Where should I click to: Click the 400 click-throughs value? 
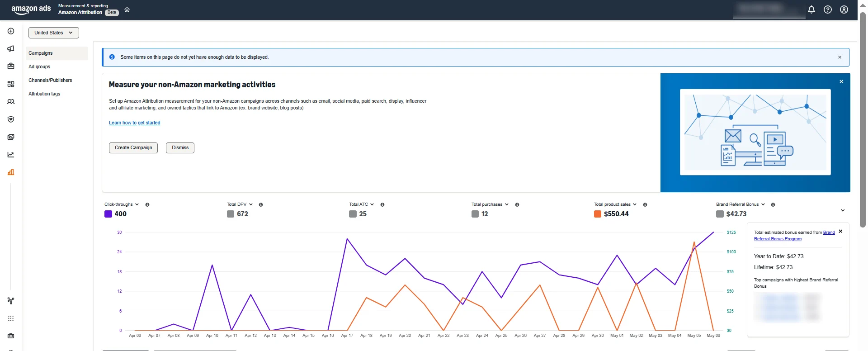coord(120,214)
